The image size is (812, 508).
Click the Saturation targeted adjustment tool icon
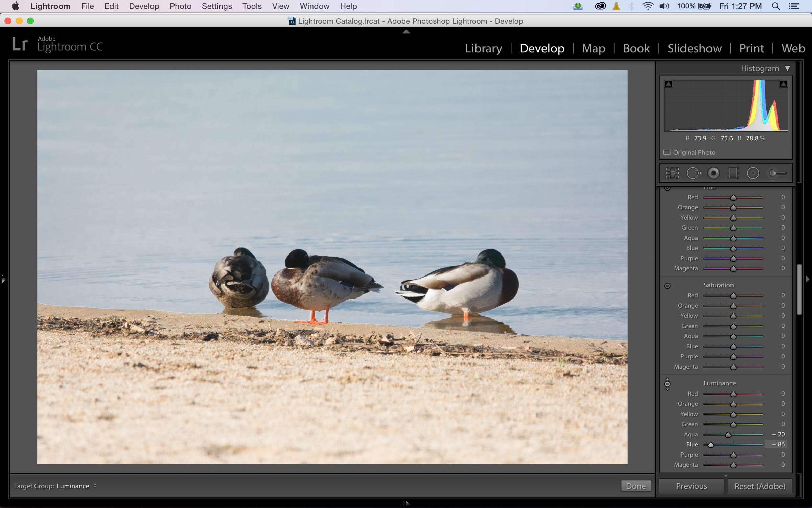pos(667,286)
